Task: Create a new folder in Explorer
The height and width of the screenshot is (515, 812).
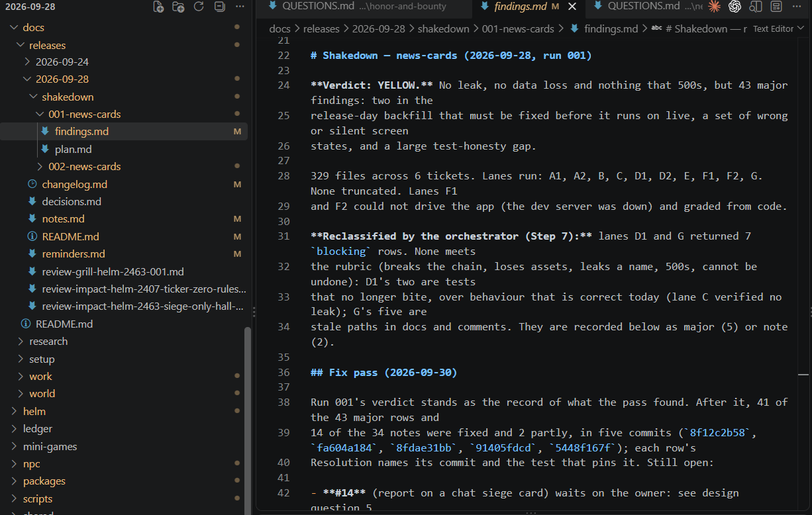Action: point(178,7)
